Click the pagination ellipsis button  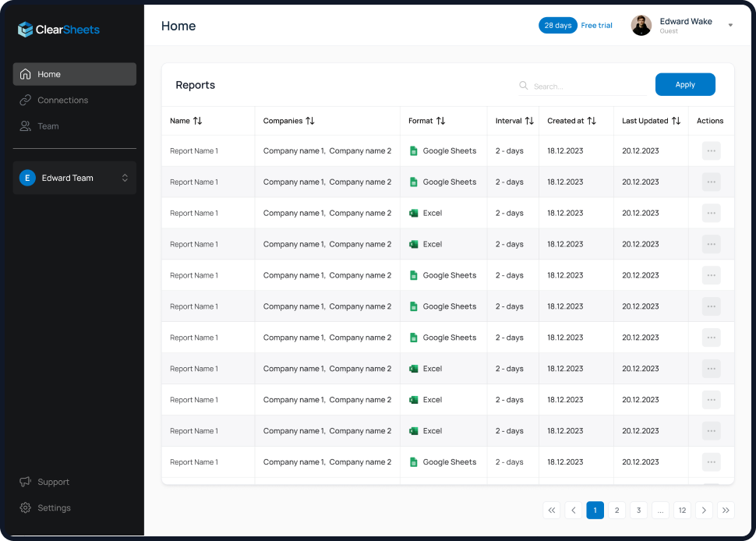pos(661,510)
